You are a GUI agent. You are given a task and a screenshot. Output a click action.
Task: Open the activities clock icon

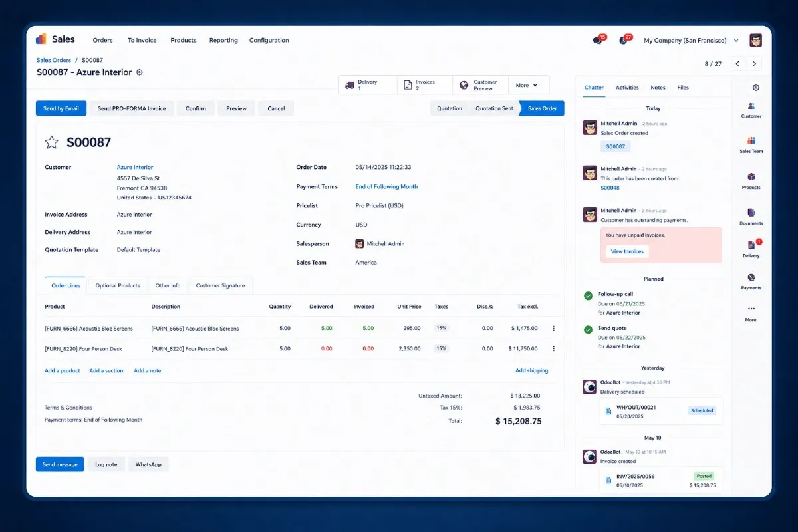click(623, 41)
